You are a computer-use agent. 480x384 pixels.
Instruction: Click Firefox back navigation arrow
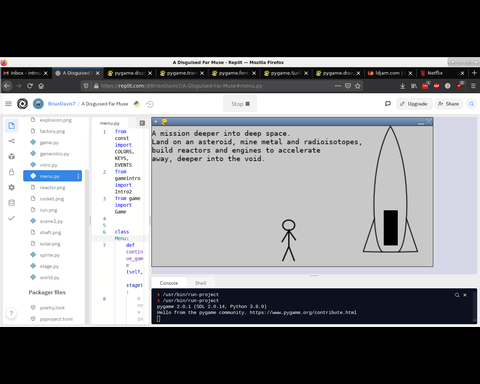coord(7,86)
